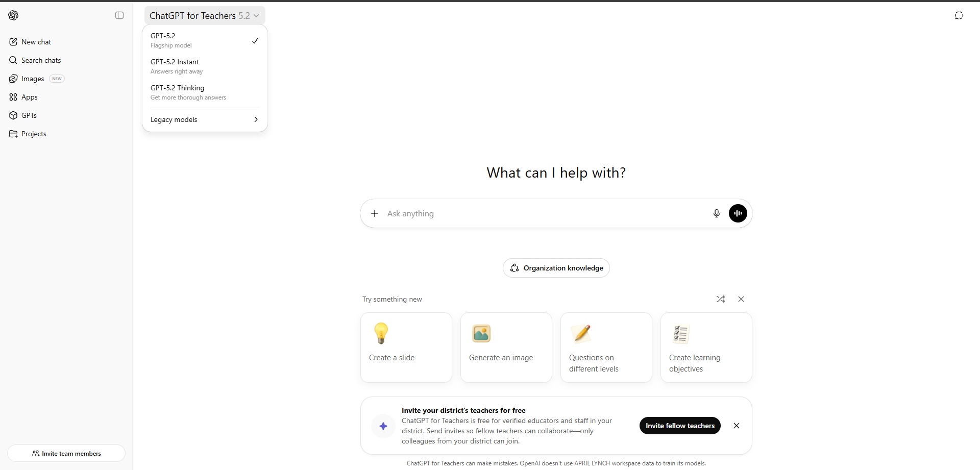Click the Invite fellow teachers button
980x470 pixels.
point(679,426)
